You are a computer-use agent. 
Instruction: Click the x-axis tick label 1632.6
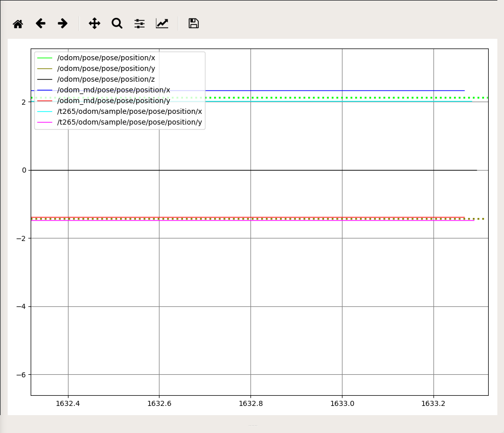[159, 403]
